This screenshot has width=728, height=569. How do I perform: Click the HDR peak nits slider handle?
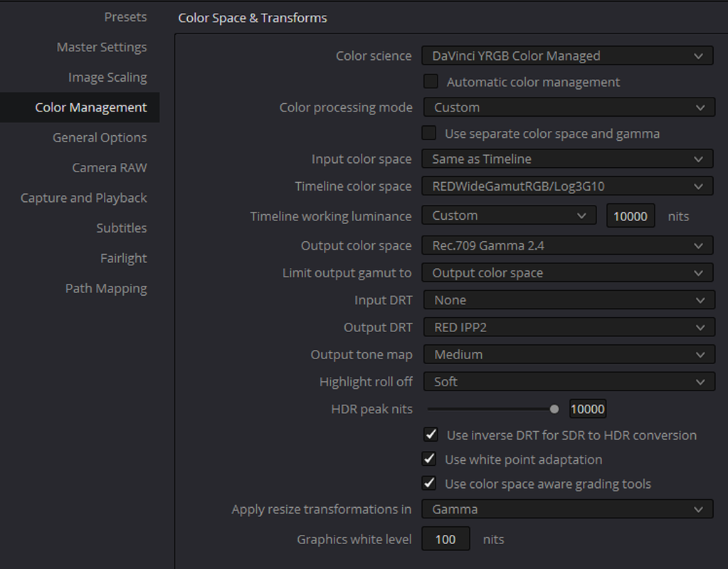tap(554, 409)
